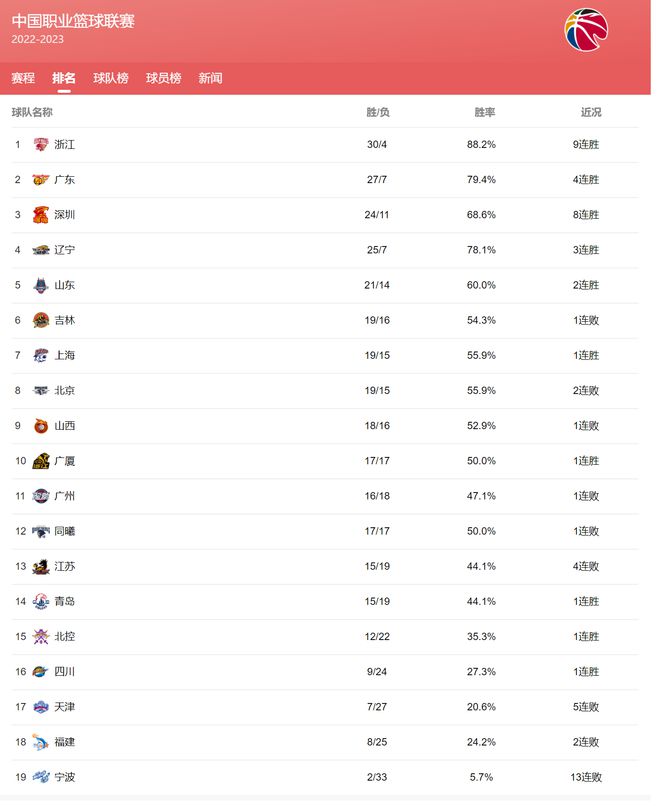This screenshot has height=807, width=660.
Task: Click the 宁波 team logo icon
Action: 41,777
